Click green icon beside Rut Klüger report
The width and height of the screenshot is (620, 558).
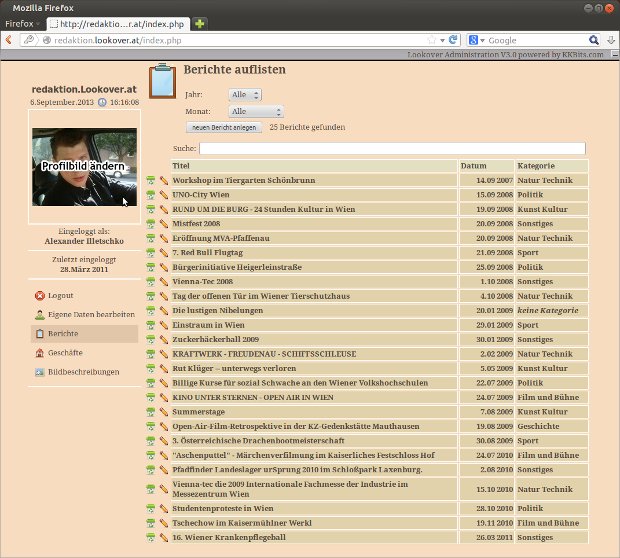151,369
